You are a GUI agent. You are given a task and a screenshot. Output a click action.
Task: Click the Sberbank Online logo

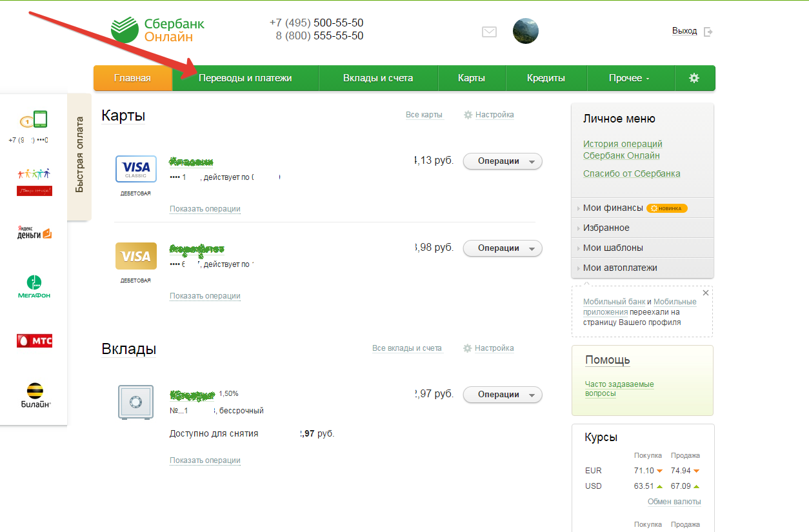(x=158, y=30)
